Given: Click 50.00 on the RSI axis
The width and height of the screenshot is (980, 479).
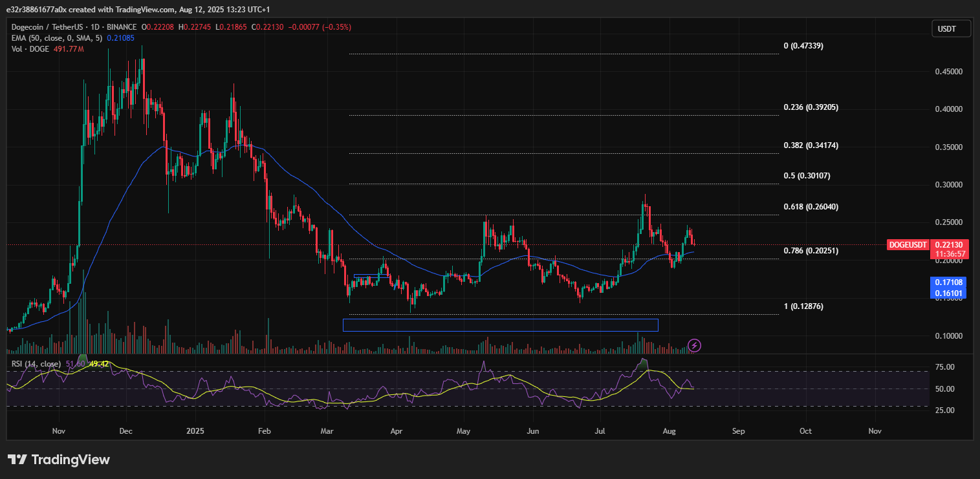Looking at the screenshot, I should pyautogui.click(x=944, y=389).
